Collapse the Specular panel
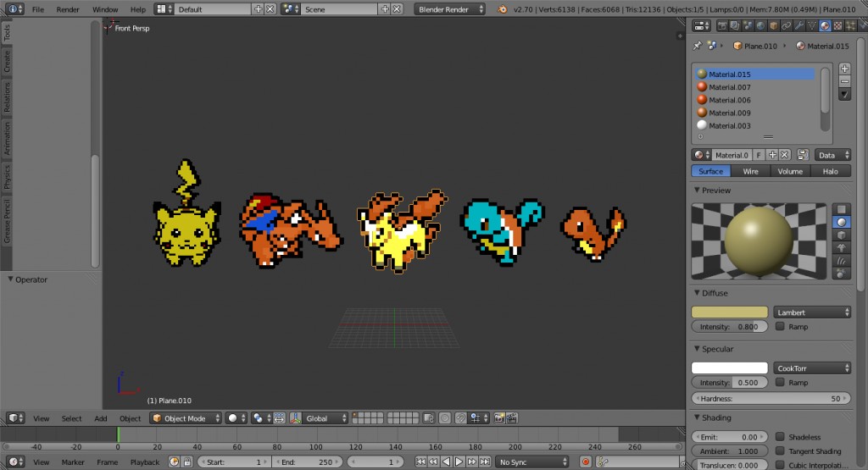Viewport: 868px width, 470px height. [697, 349]
